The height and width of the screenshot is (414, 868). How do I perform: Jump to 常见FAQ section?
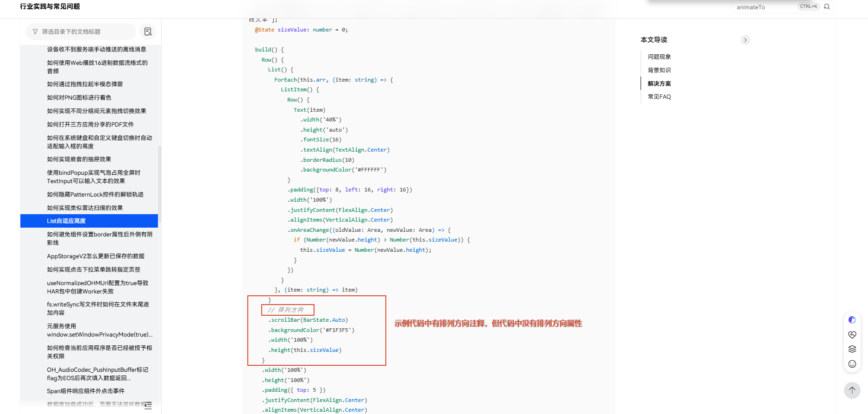(x=659, y=96)
